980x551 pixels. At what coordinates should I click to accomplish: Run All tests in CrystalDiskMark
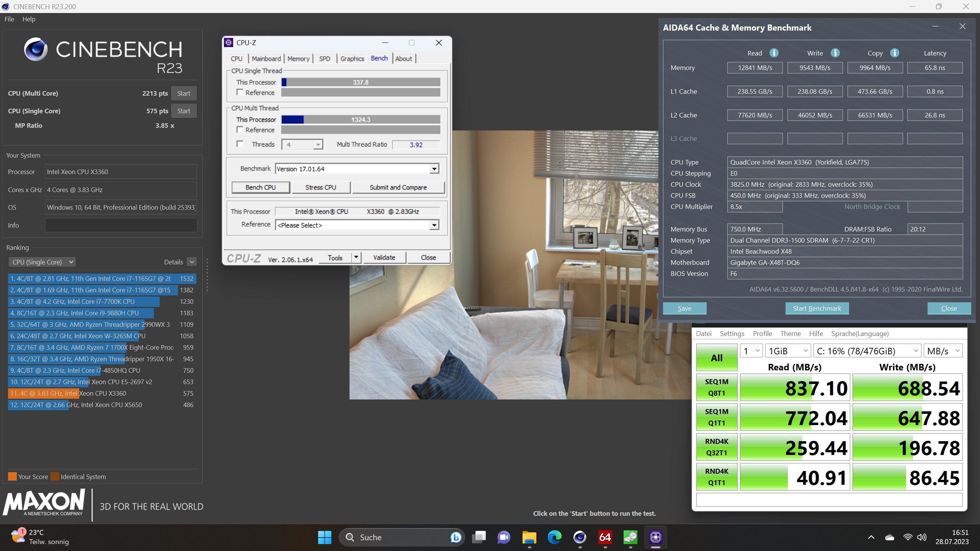coord(717,357)
